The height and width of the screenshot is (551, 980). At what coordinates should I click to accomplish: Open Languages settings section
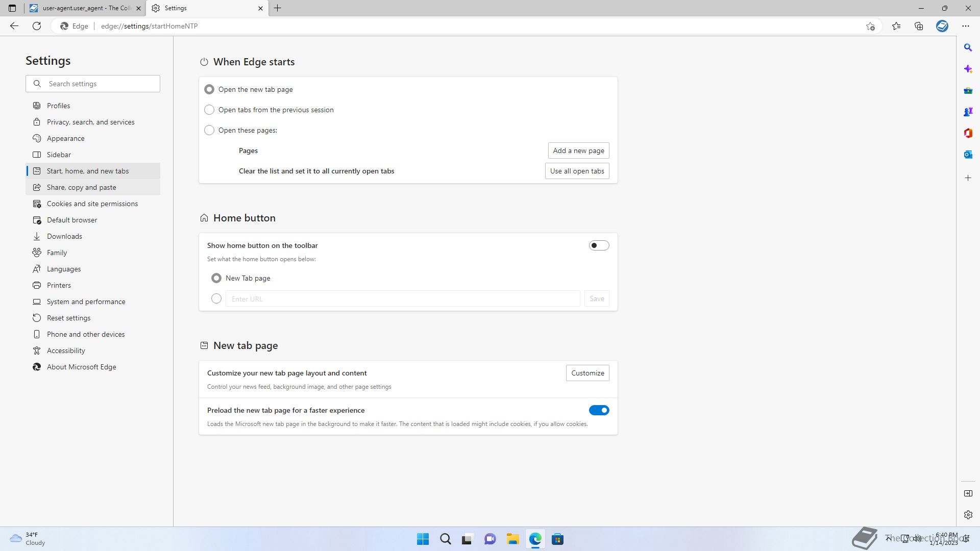(93, 269)
